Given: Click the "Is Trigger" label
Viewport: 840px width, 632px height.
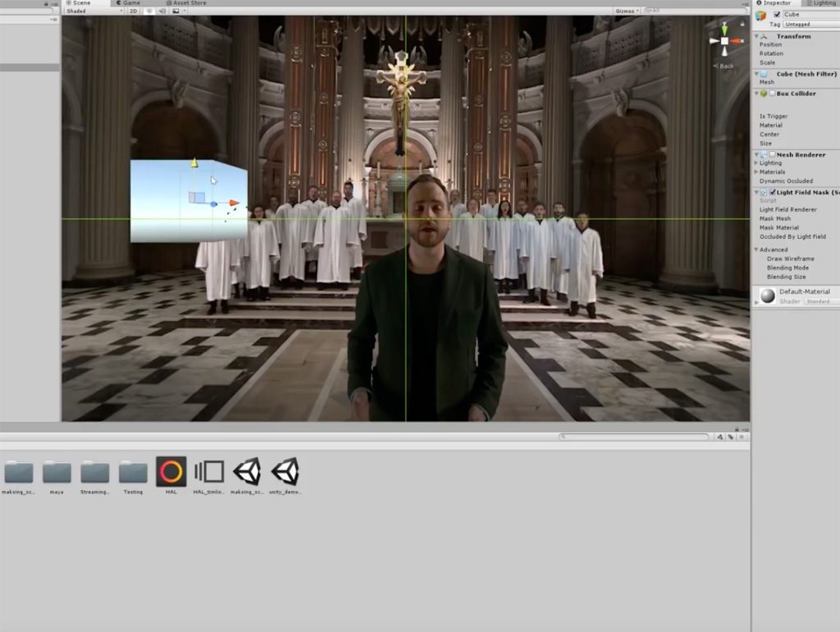Looking at the screenshot, I should pos(773,117).
